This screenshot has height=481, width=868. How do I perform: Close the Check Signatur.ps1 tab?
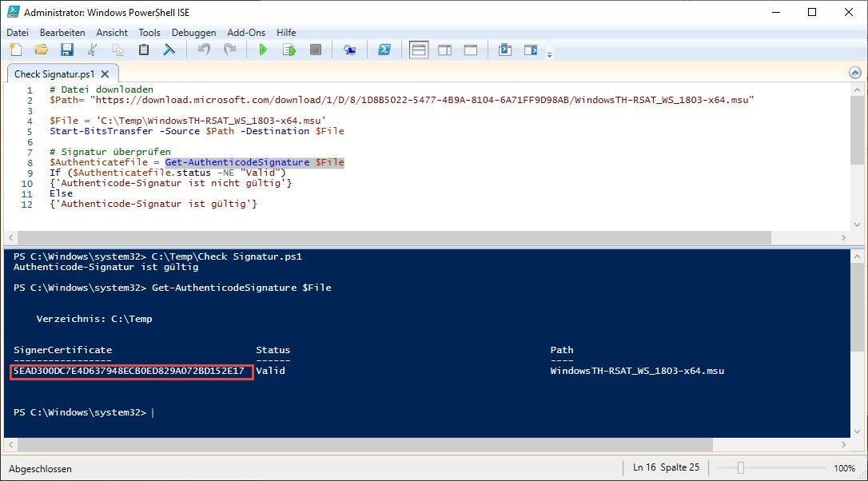tap(105, 74)
